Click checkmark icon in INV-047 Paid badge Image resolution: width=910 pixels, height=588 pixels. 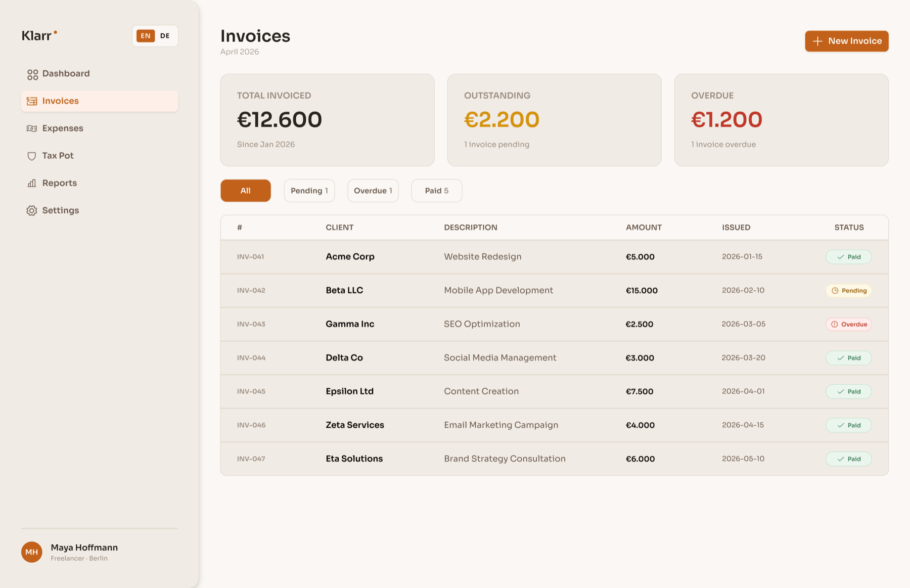coord(841,459)
